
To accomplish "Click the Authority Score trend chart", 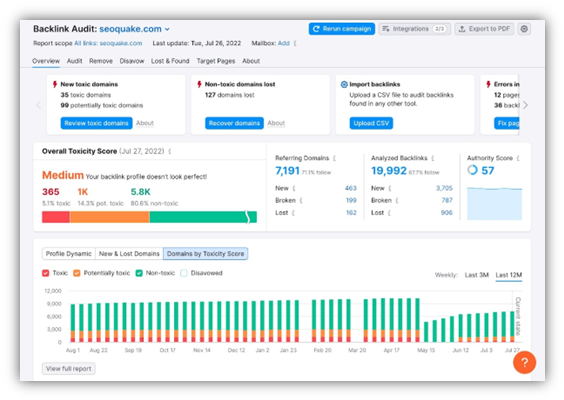I will pyautogui.click(x=495, y=203).
